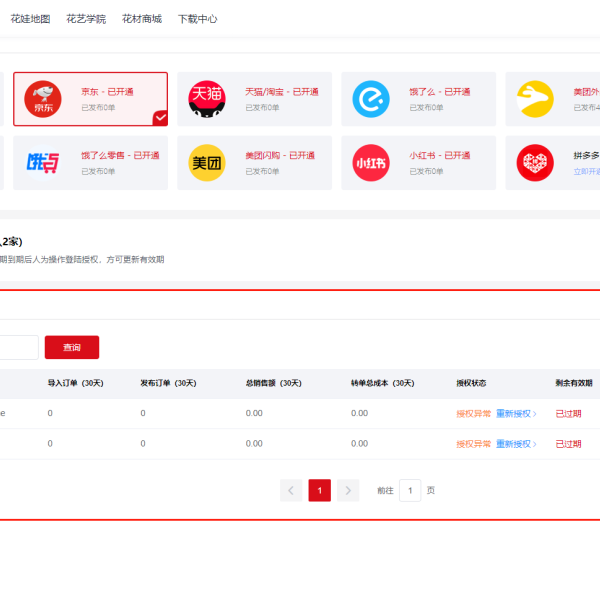Click 授权异常 status in the first row
Viewport: 600px width, 600px height.
473,414
